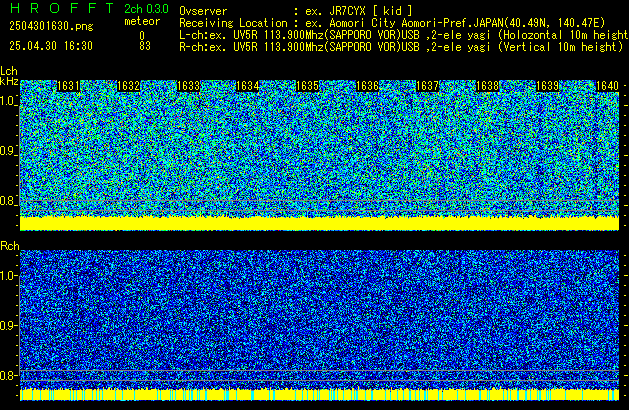Click the meteor count value 0
The height and width of the screenshot is (410, 629).
click(x=142, y=36)
